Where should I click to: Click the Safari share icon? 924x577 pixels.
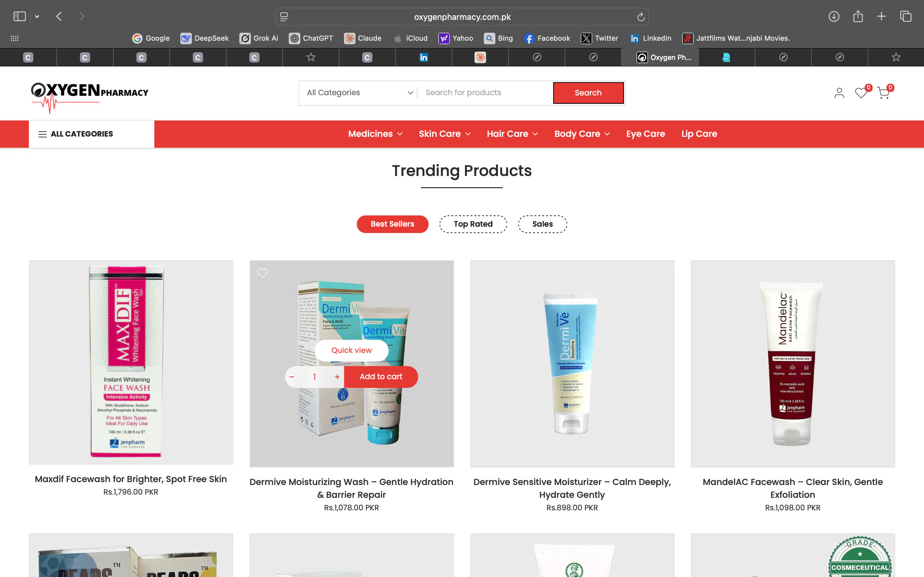tap(858, 16)
